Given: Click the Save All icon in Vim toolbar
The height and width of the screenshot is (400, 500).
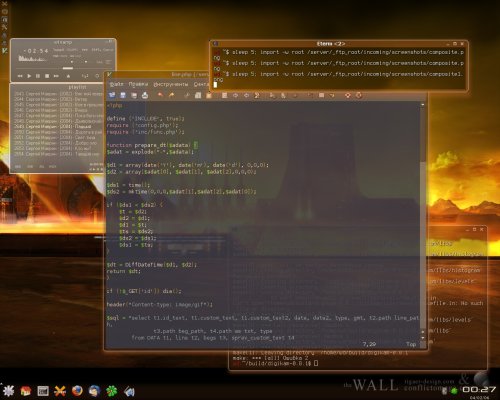Looking at the screenshot, I should [x=134, y=95].
